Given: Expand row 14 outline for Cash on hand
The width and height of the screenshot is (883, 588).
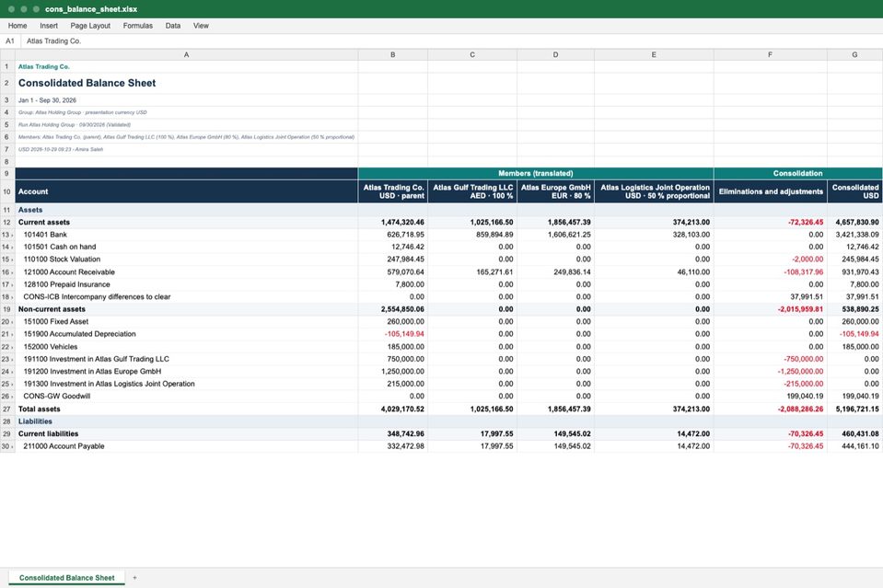Looking at the screenshot, I should [12, 248].
